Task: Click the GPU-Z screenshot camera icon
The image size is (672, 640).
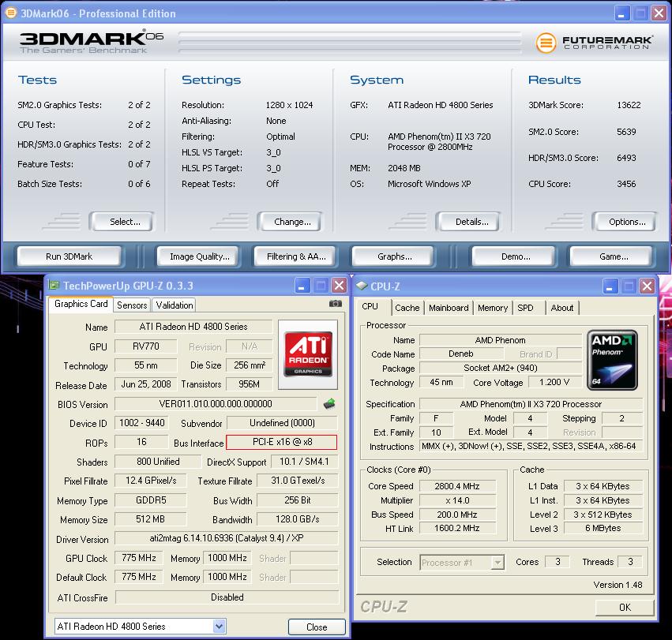Action: (335, 304)
